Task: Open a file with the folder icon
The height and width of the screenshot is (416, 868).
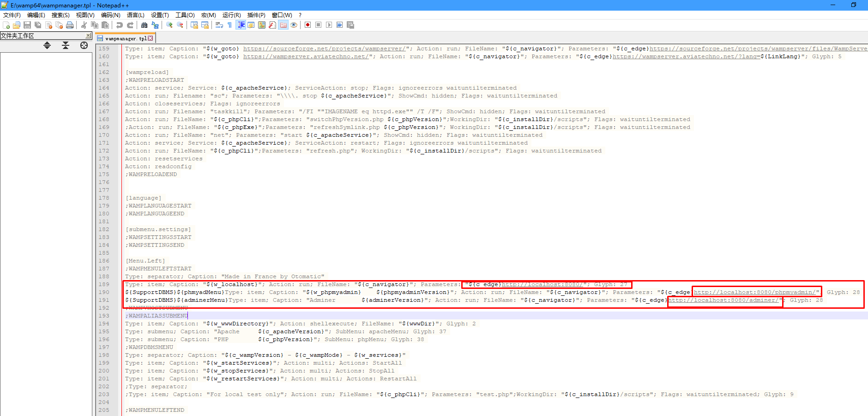Action: click(17, 25)
